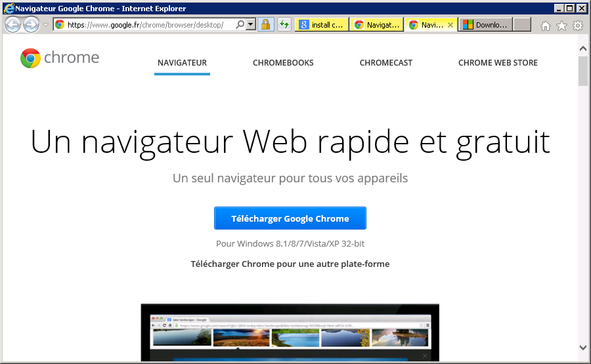Image resolution: width=591 pixels, height=364 pixels.
Task: Click the browser preview screenshot image
Action: [290, 333]
